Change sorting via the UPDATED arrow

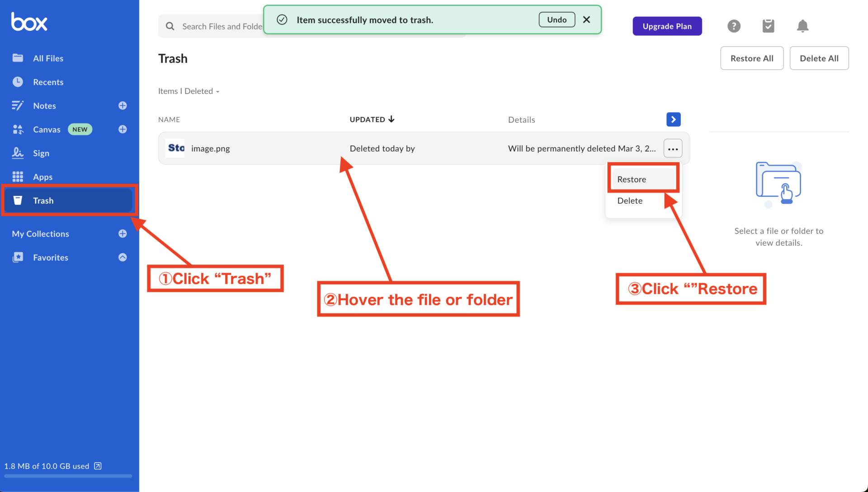(x=392, y=119)
